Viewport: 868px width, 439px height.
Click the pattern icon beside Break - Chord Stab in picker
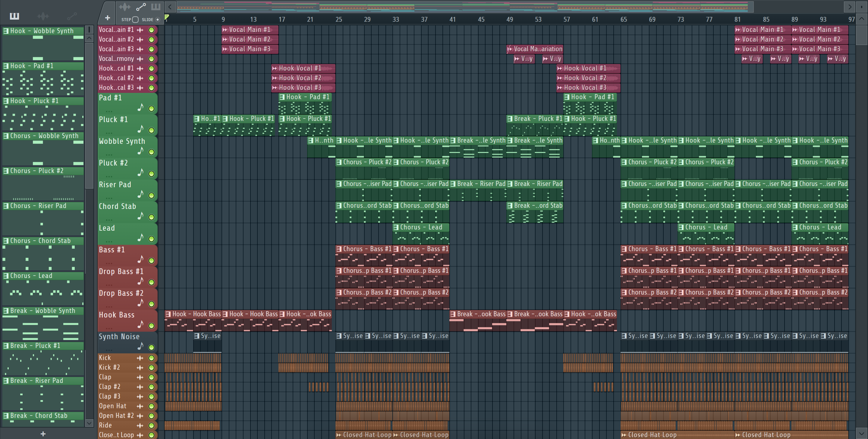coord(6,415)
